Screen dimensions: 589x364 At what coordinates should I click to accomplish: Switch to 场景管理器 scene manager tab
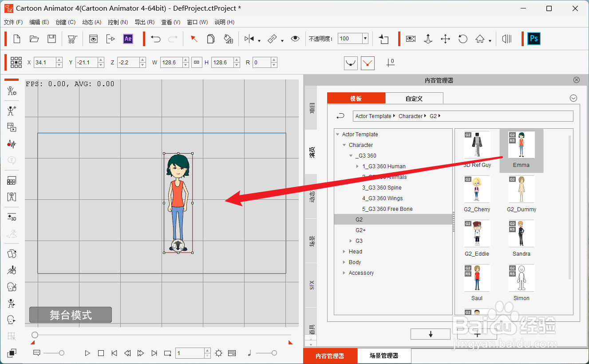[384, 356]
